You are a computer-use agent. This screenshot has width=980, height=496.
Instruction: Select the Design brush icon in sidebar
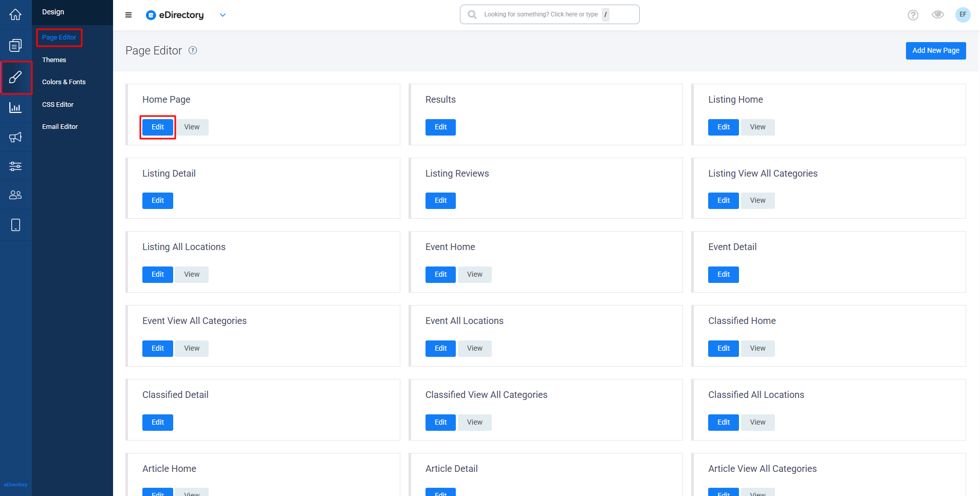(15, 78)
